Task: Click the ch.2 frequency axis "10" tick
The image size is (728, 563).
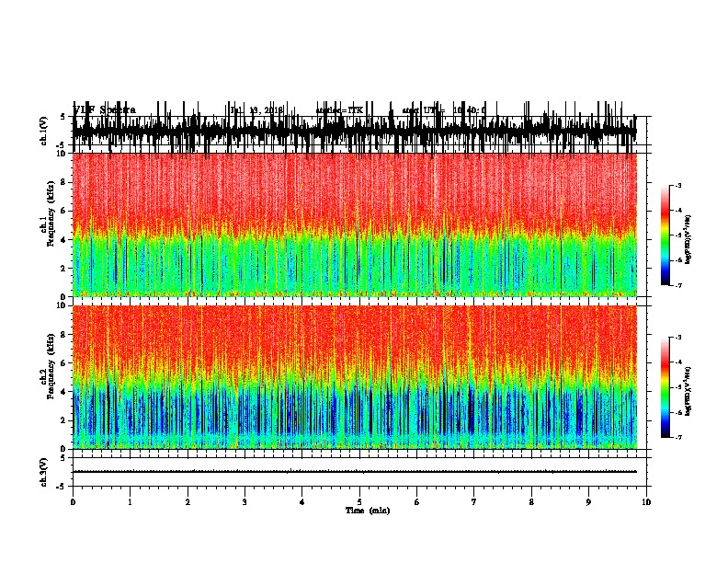Action: (63, 305)
